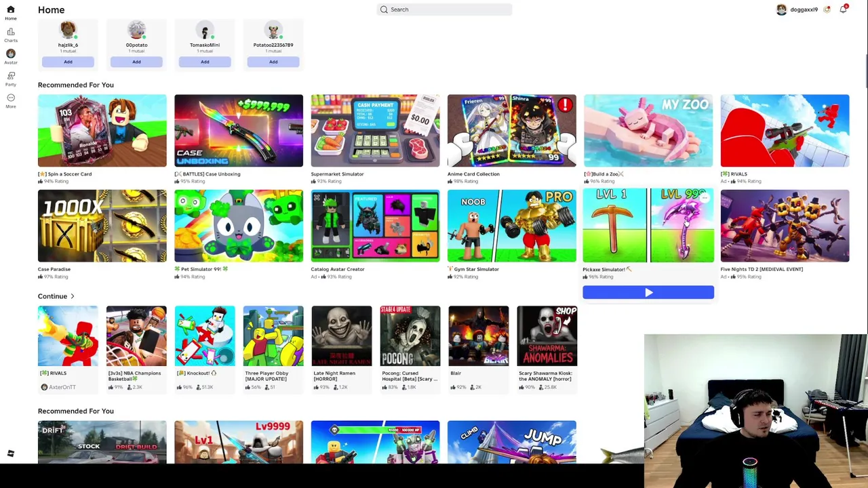
Task: Open Case Unboxing game thumbnail
Action: pos(239,131)
